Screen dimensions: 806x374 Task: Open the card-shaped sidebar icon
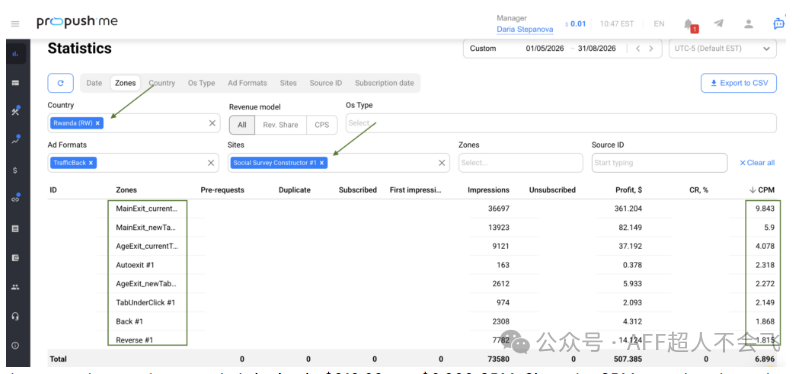pyautogui.click(x=15, y=83)
